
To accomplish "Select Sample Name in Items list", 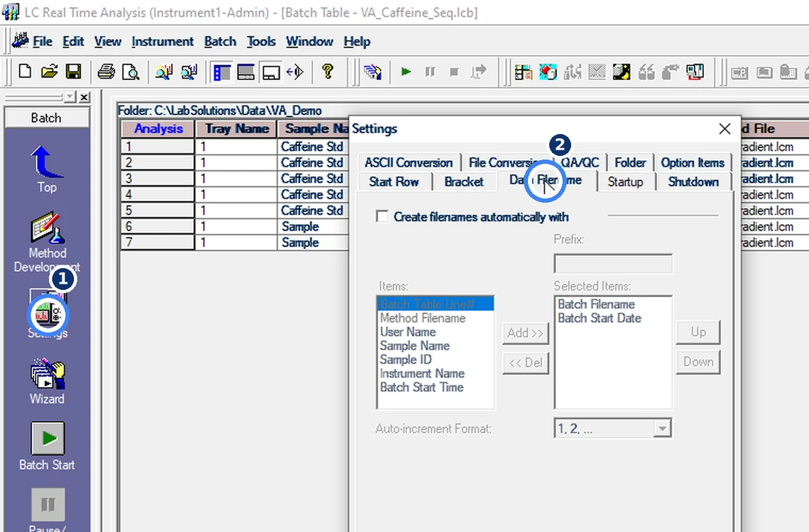I will click(x=436, y=346).
